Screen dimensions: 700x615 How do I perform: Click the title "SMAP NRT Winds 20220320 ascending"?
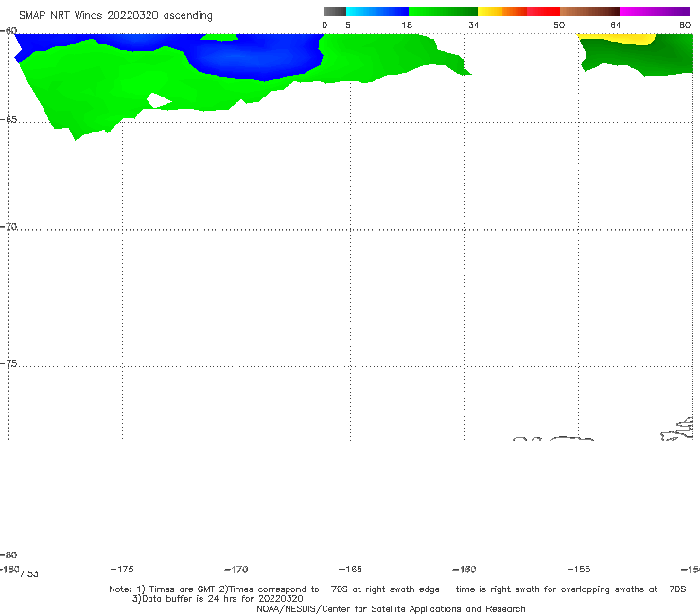coord(115,15)
